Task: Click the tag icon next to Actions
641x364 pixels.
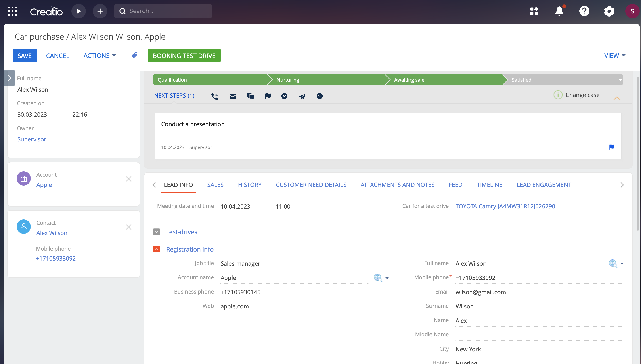Action: [x=134, y=55]
